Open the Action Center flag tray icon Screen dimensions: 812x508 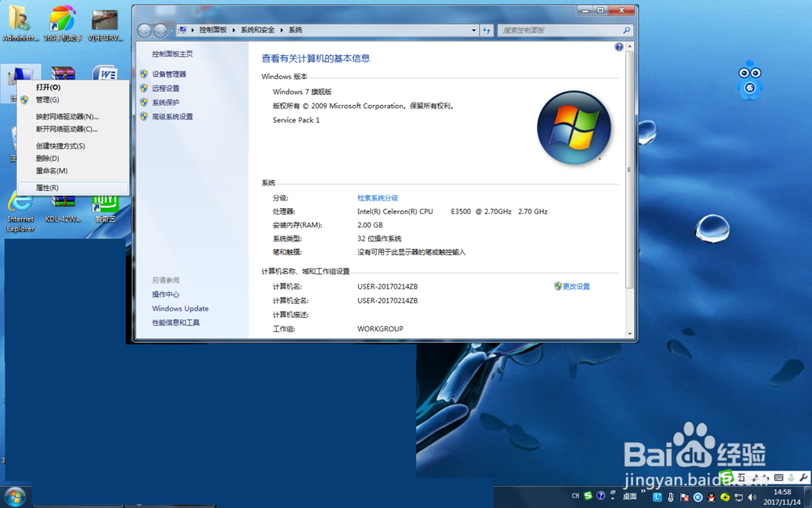point(684,497)
